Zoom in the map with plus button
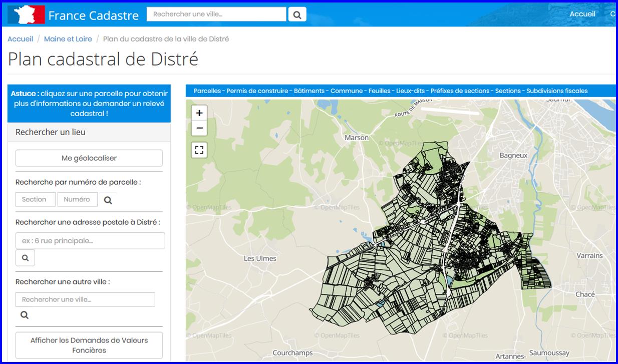The height and width of the screenshot is (364, 618). tap(199, 113)
